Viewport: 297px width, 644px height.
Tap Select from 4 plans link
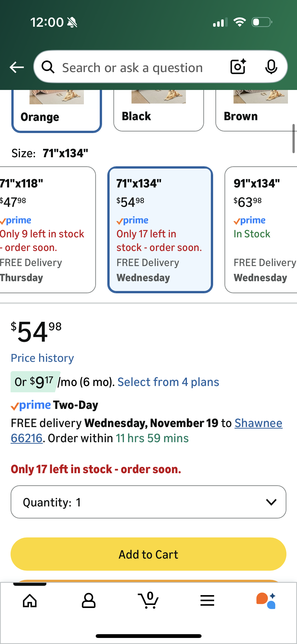click(x=168, y=382)
